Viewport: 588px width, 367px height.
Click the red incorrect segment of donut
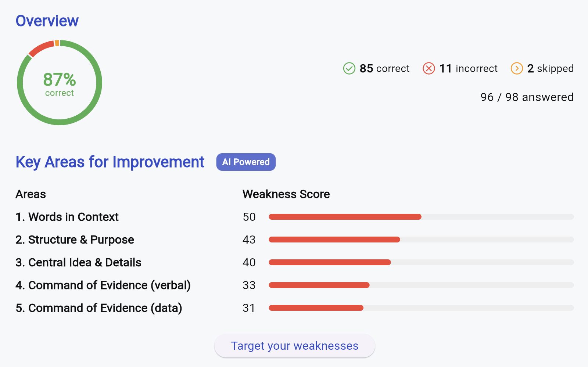tap(40, 48)
